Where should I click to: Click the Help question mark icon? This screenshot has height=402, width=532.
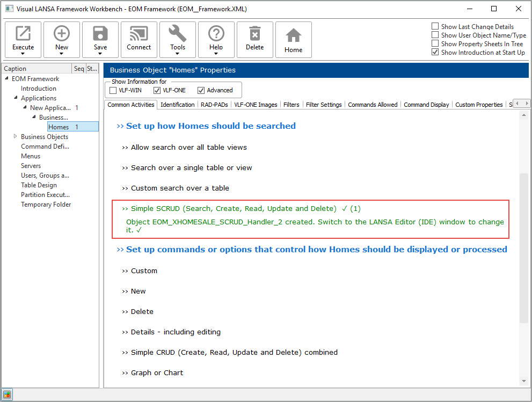[216, 34]
